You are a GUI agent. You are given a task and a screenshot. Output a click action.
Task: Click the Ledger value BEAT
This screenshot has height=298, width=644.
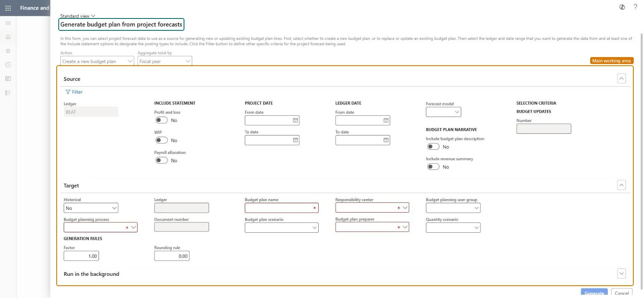click(91, 112)
